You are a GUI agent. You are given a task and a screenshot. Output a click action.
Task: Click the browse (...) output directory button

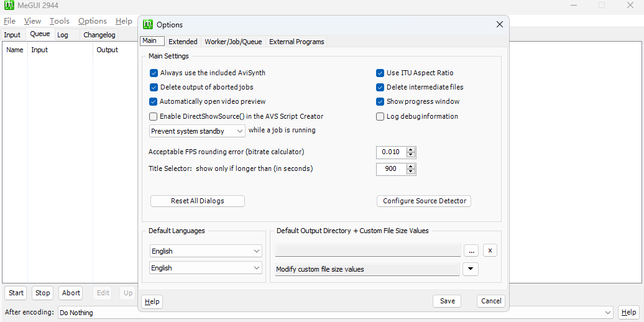471,251
